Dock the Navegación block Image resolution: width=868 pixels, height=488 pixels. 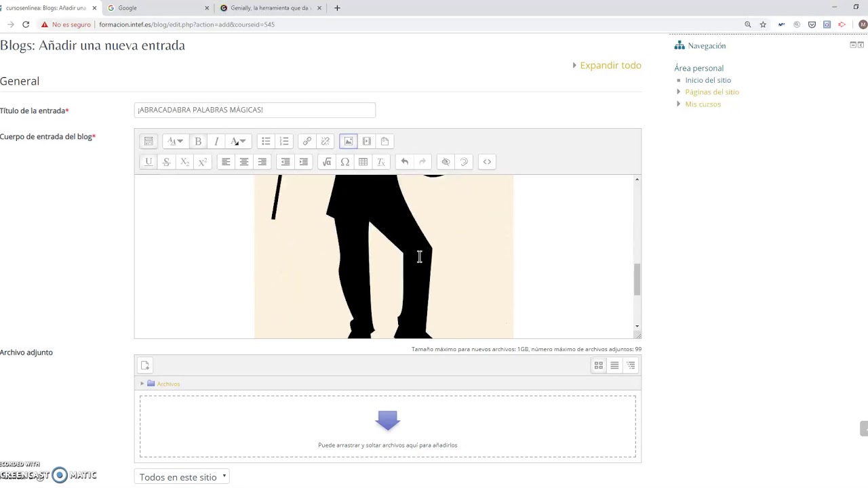pyautogui.click(x=861, y=45)
